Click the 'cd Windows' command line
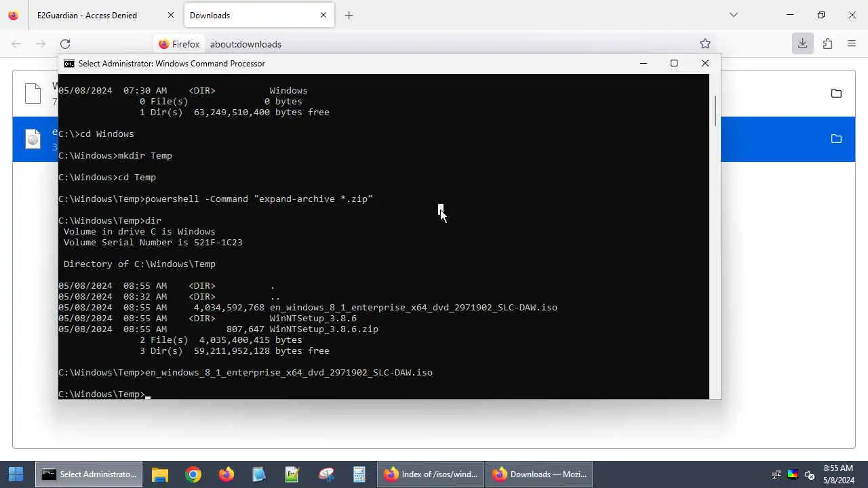Screen dimensions: 868x488 (x=96, y=134)
